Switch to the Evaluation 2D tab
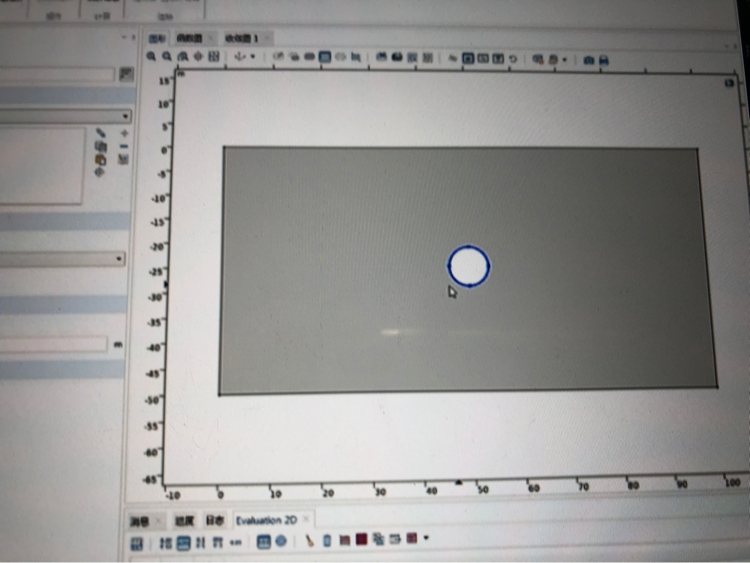Screen dimensions: 750x563 pos(265,520)
